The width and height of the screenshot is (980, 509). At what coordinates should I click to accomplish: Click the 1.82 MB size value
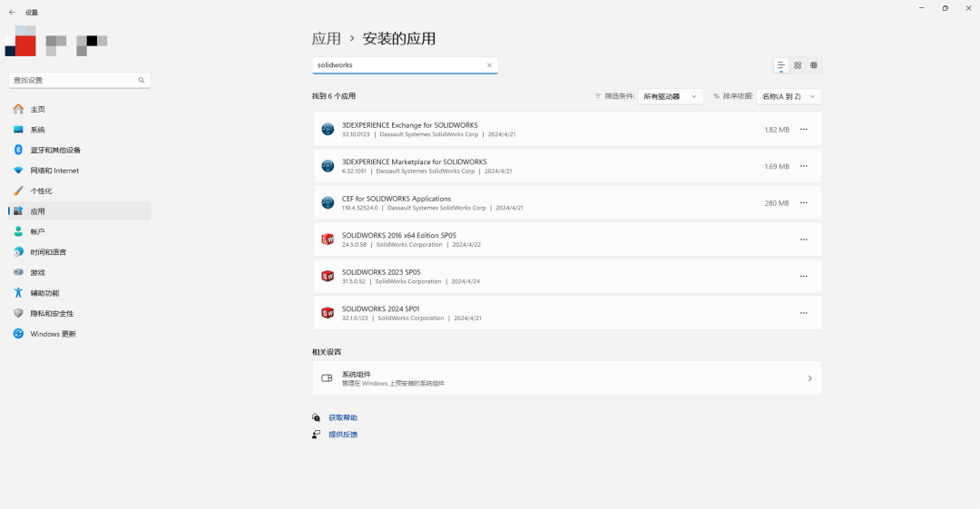[x=776, y=130]
